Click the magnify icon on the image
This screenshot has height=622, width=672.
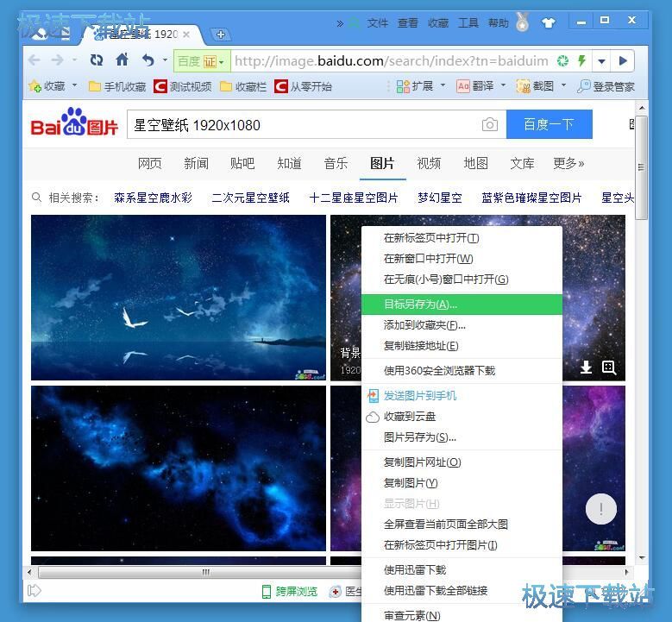coord(609,368)
